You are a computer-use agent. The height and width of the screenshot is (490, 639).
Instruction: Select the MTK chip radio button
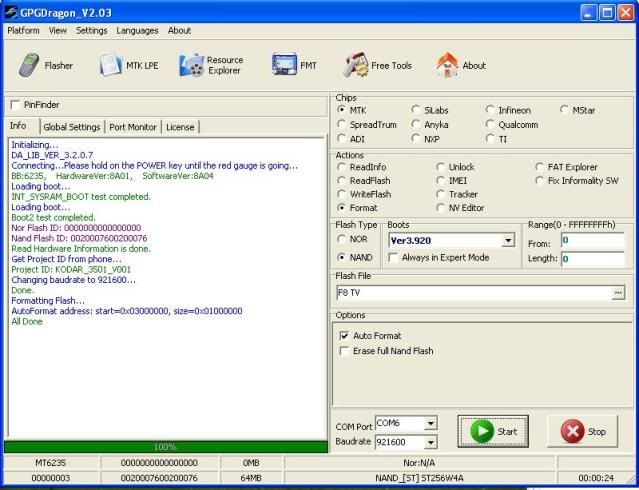[342, 110]
